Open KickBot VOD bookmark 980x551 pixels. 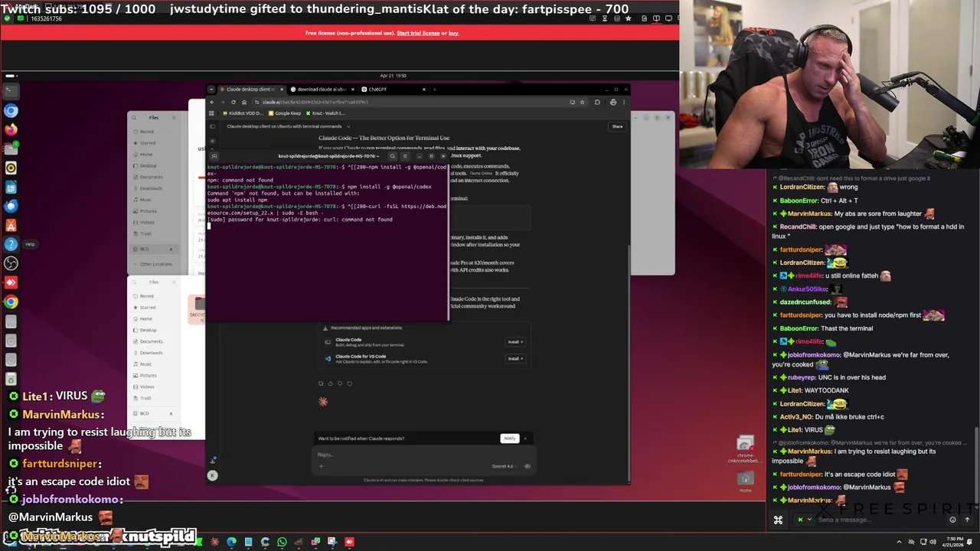tap(243, 113)
